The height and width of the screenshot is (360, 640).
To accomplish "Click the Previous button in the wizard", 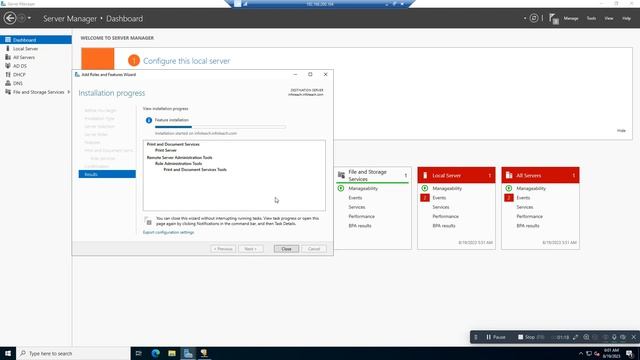I will (223, 249).
